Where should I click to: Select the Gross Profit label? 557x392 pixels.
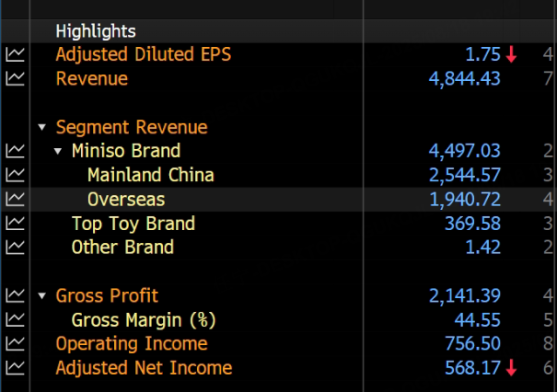coord(107,295)
